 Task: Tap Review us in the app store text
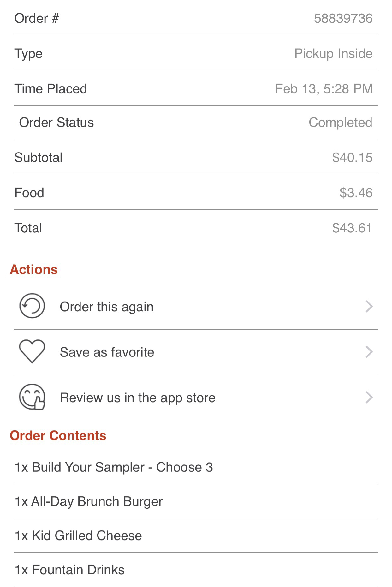(138, 398)
